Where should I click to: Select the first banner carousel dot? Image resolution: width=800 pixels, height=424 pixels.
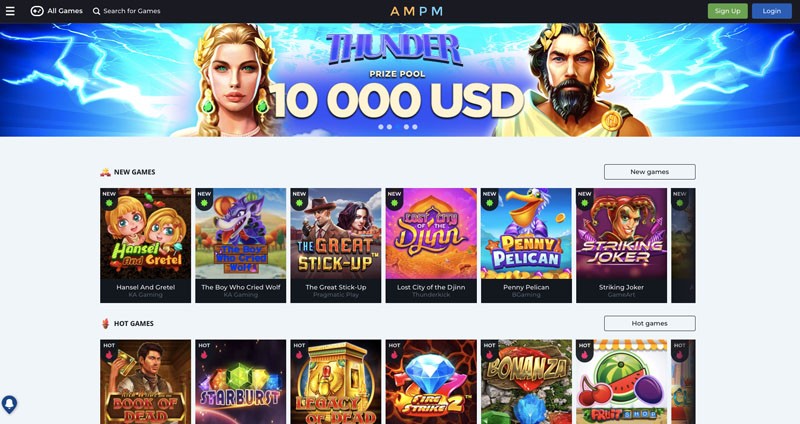tap(381, 127)
